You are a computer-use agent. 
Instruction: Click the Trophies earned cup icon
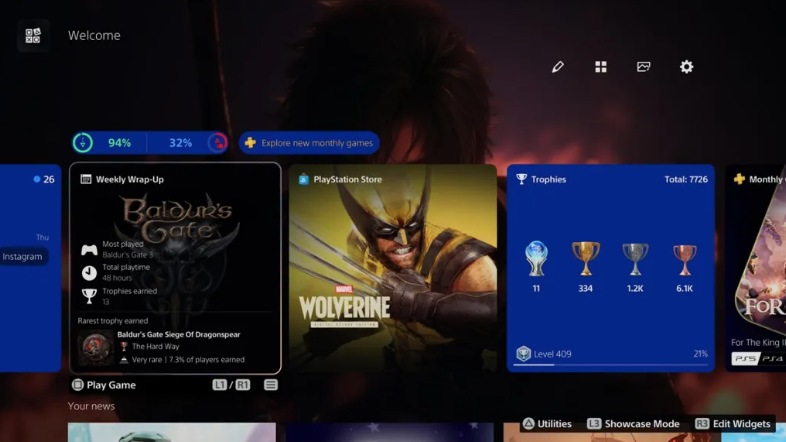tap(89, 296)
